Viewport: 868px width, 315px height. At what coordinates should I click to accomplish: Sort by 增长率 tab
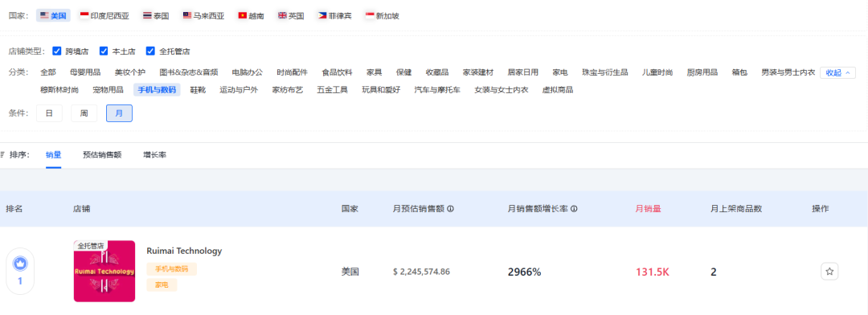click(154, 155)
